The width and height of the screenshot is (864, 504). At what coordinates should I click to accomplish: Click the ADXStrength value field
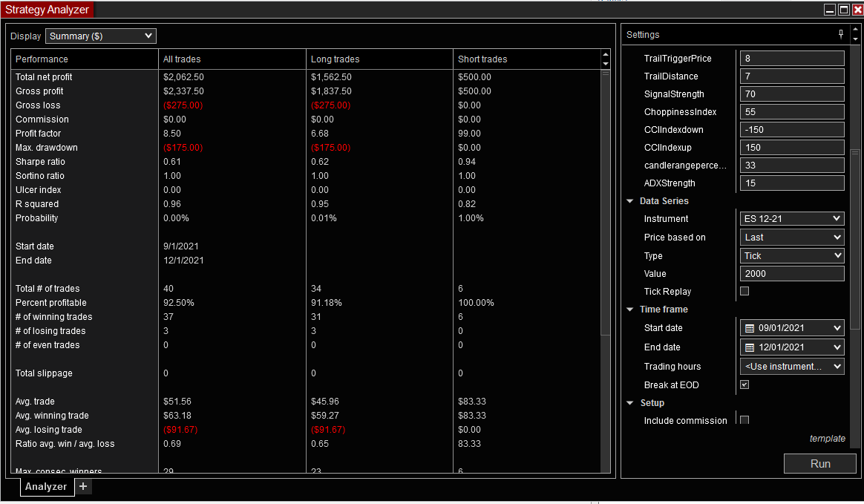(792, 183)
